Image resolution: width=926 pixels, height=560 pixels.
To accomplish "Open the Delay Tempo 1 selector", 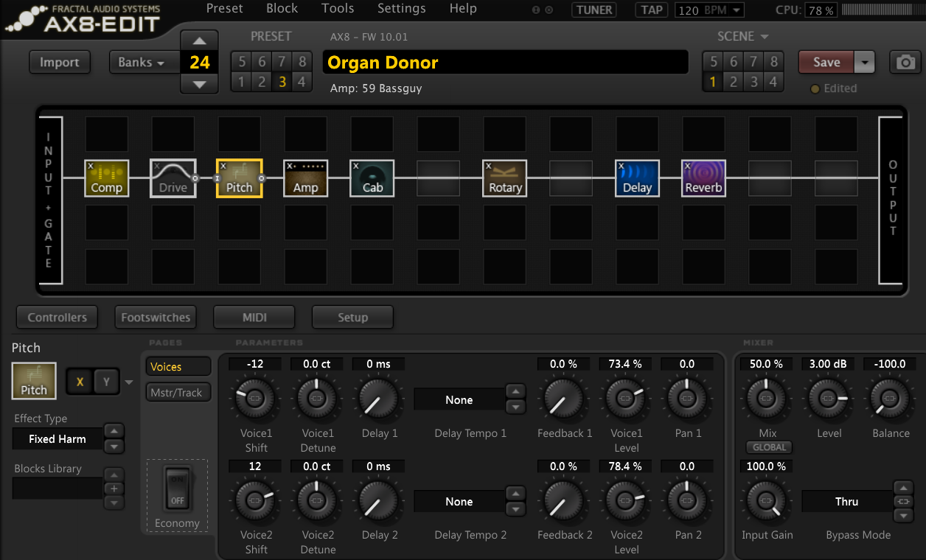I will click(x=459, y=399).
